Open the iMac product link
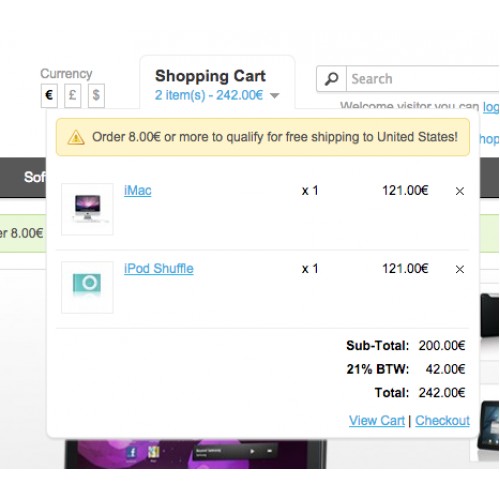 coord(138,191)
